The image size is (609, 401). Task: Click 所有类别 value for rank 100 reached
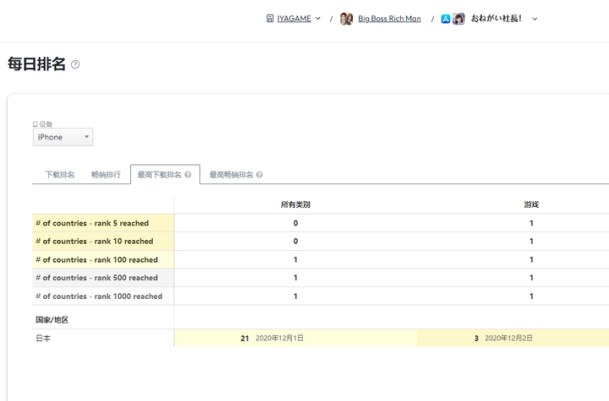[296, 260]
